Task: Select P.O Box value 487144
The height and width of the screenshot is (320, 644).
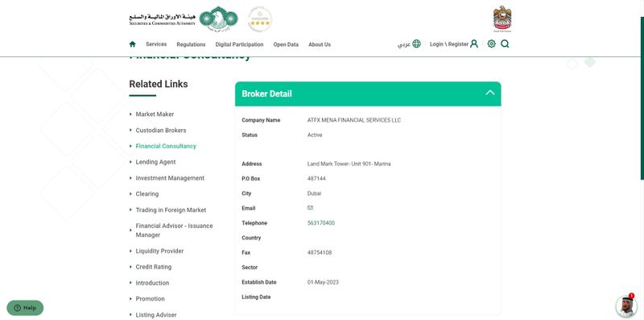Action: pyautogui.click(x=316, y=178)
